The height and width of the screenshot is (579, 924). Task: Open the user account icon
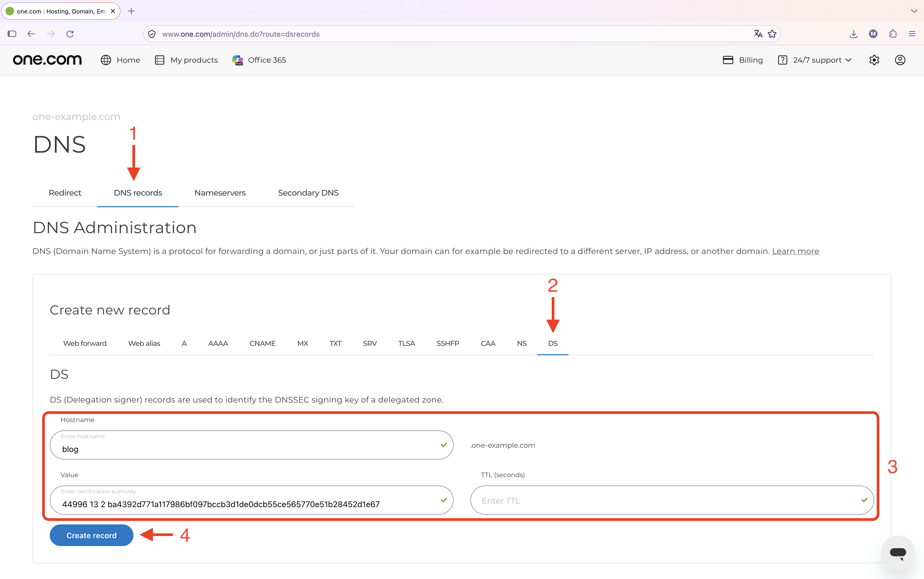click(x=900, y=60)
